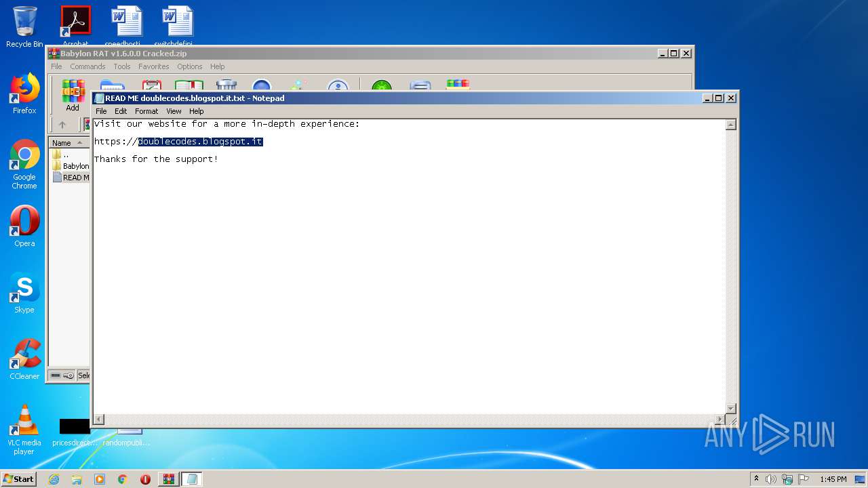Select the Babylon folder in WinRAR
The height and width of the screenshot is (488, 868).
click(x=71, y=166)
